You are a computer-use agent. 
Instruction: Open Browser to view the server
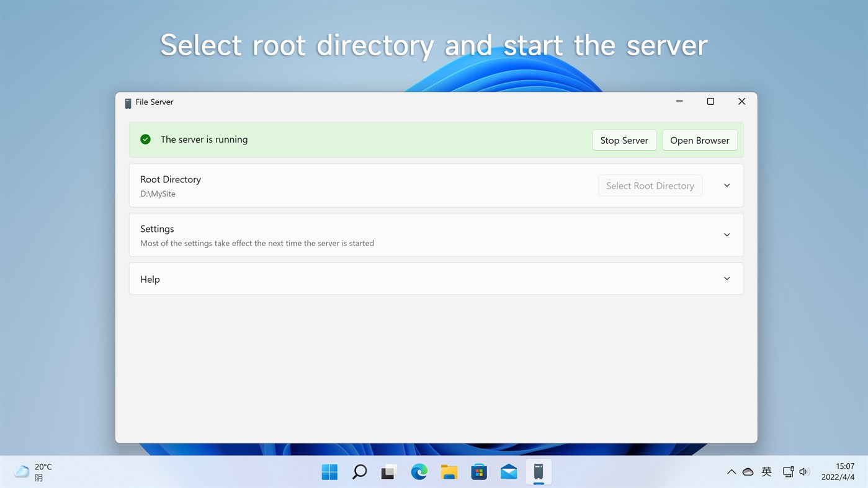tap(700, 140)
